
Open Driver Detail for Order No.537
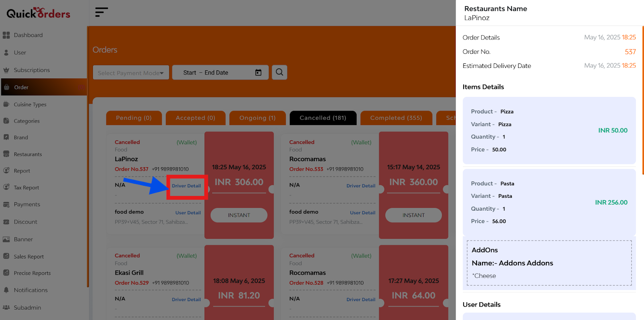[186, 186]
